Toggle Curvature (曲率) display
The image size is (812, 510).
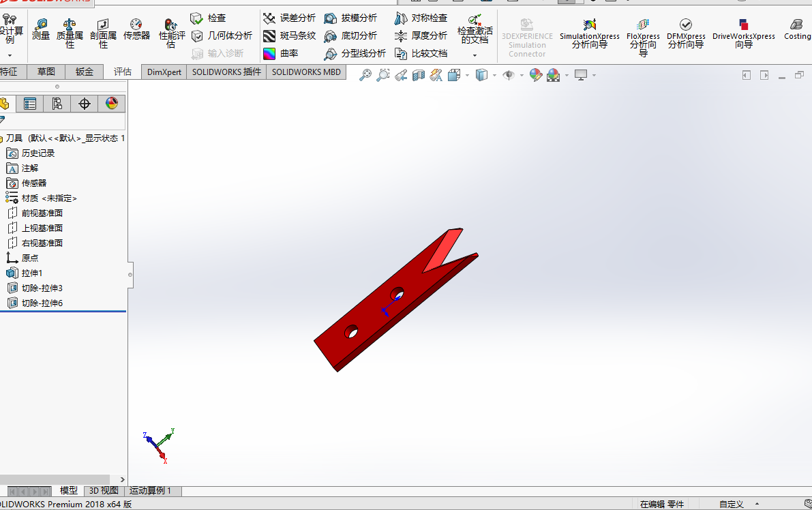tap(280, 53)
